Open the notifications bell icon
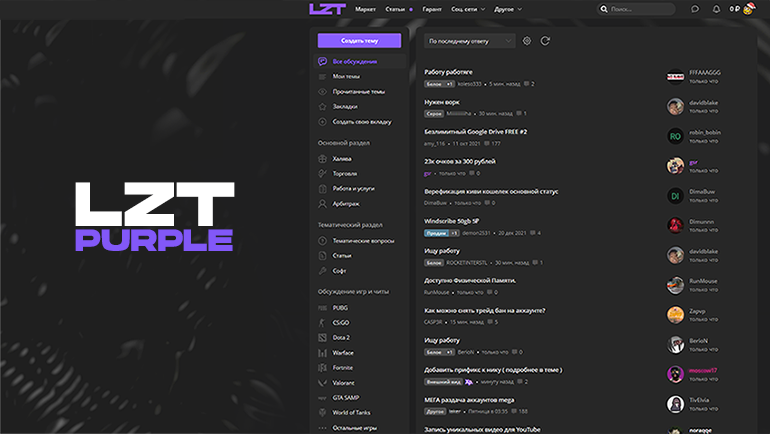Screen dimensions: 770x434 716,9
